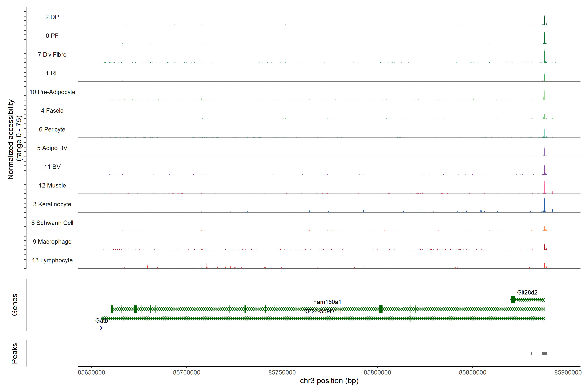Click the Peaks panel label
Viewport: 588px width, 392px height.
click(15, 353)
